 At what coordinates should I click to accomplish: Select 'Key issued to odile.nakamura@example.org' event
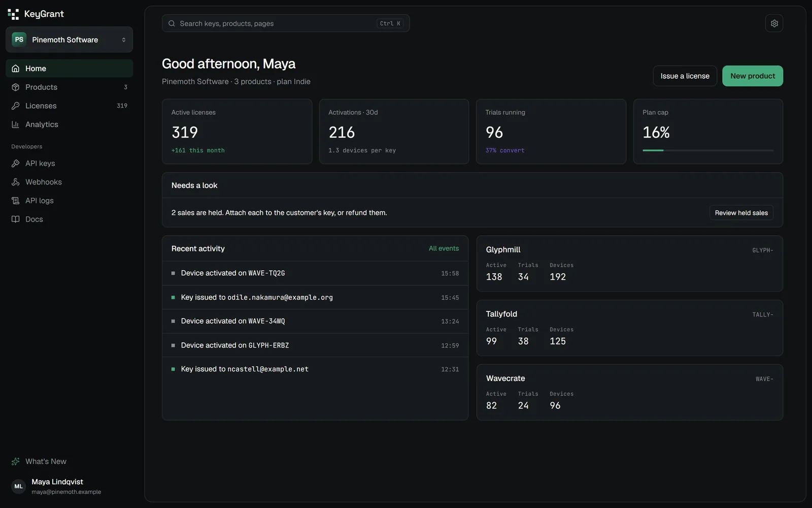point(315,297)
